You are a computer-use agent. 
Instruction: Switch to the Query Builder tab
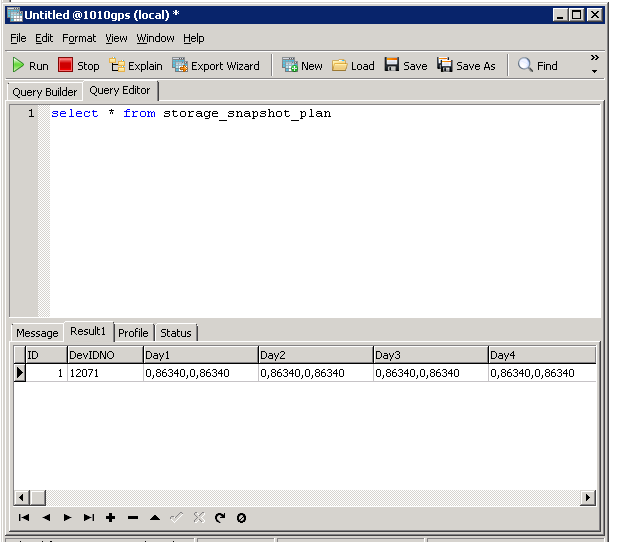click(x=45, y=92)
